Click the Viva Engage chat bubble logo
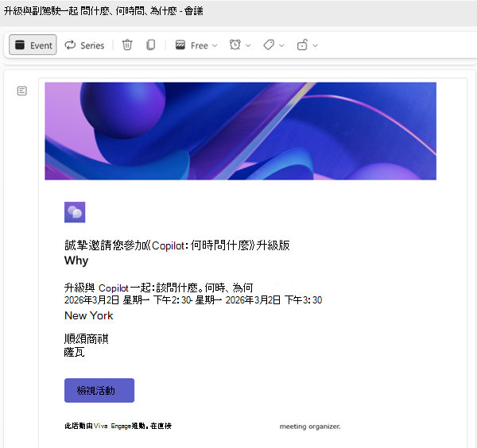Screen dimensions: 477x448 pos(75,212)
